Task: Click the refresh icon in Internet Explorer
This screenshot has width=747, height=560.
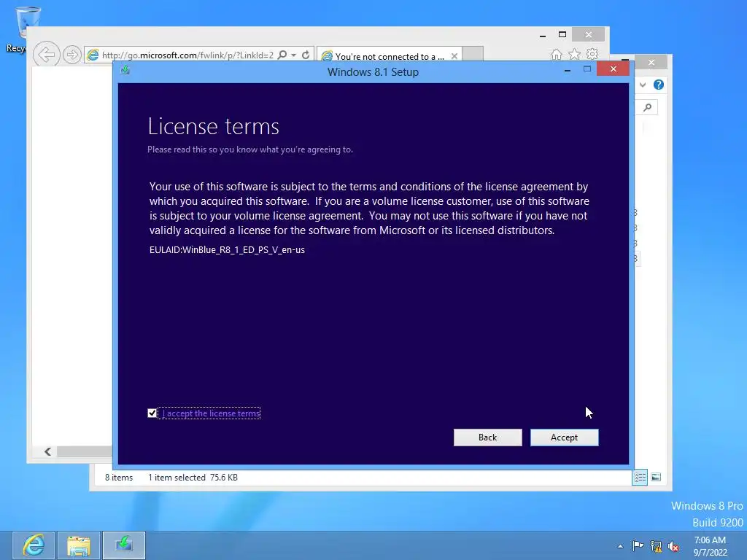Action: 306,55
